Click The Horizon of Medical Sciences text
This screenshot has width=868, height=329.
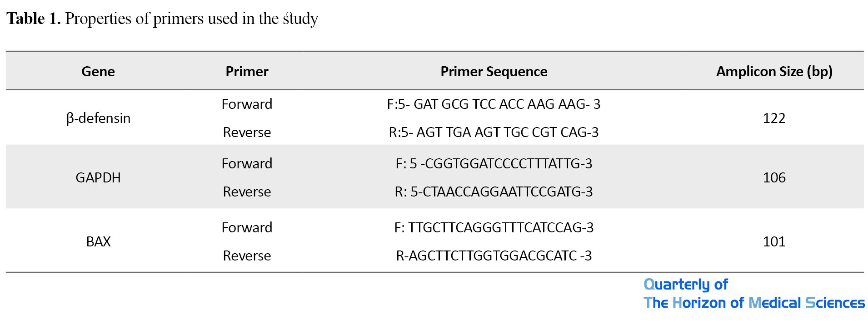pos(753,303)
